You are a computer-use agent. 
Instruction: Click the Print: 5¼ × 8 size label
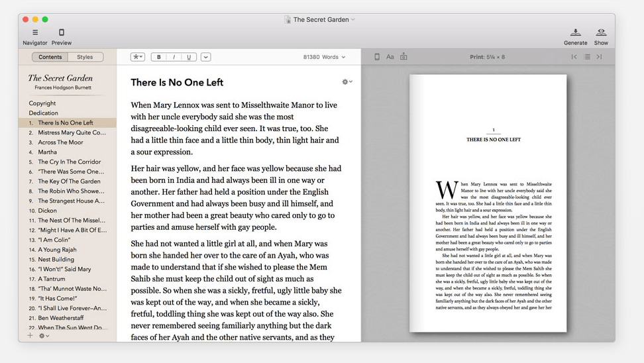[488, 57]
